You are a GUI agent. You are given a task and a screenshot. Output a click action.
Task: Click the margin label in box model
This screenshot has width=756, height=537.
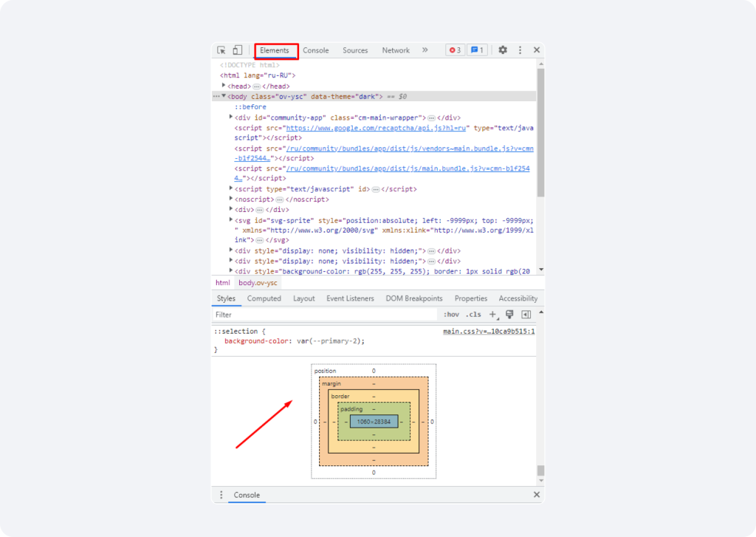click(x=331, y=383)
